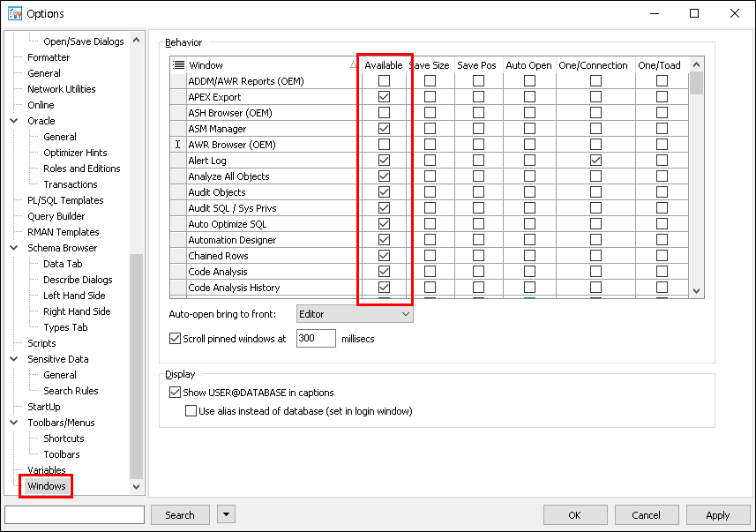Image resolution: width=756 pixels, height=532 pixels.
Task: Click the category tree scrollbar thumb
Action: click(x=137, y=366)
